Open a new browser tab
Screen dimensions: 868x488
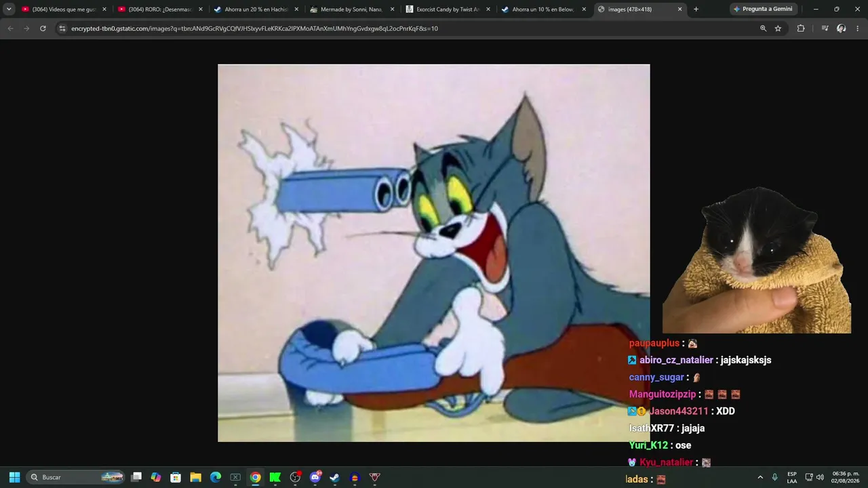[696, 9]
